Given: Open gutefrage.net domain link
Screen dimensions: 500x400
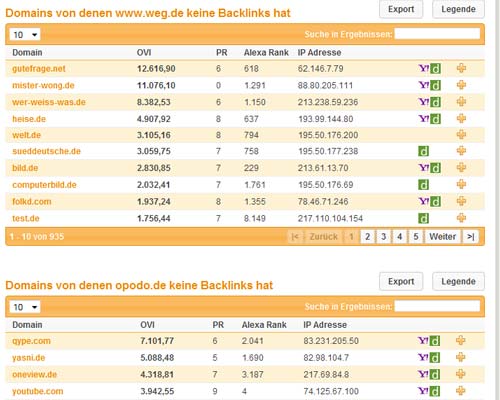Looking at the screenshot, I should click(39, 69).
